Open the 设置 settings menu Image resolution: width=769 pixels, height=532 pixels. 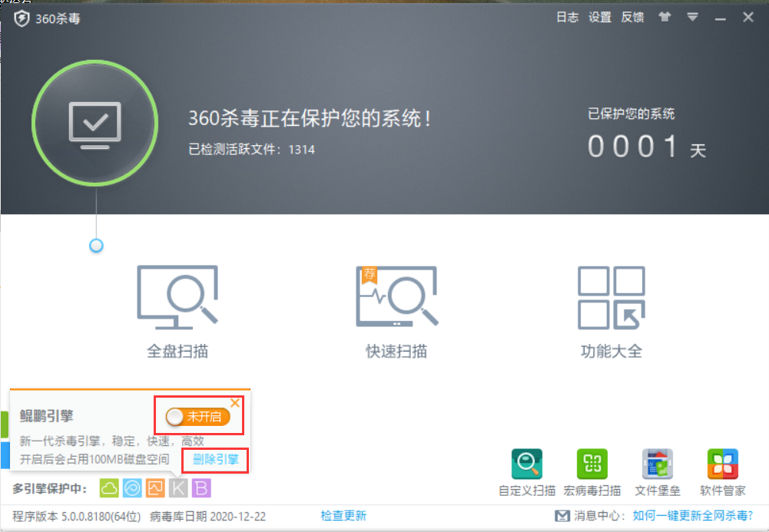[599, 17]
